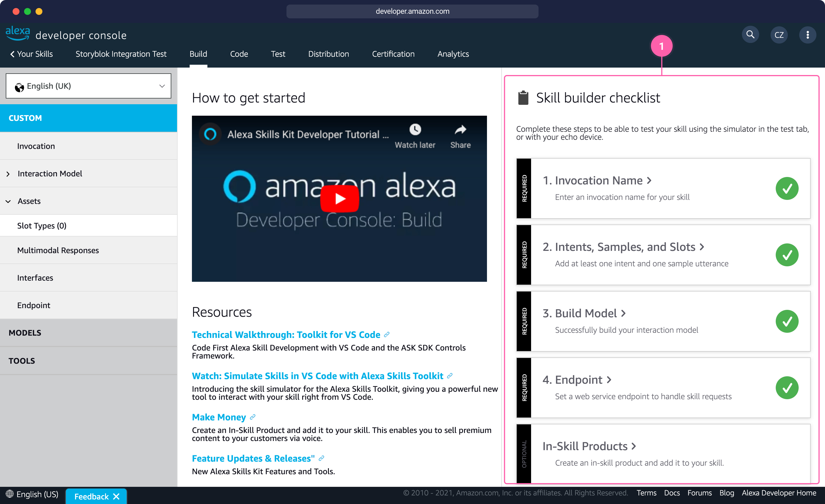Expand the TOOLS sidebar section
The image size is (825, 504).
point(89,361)
